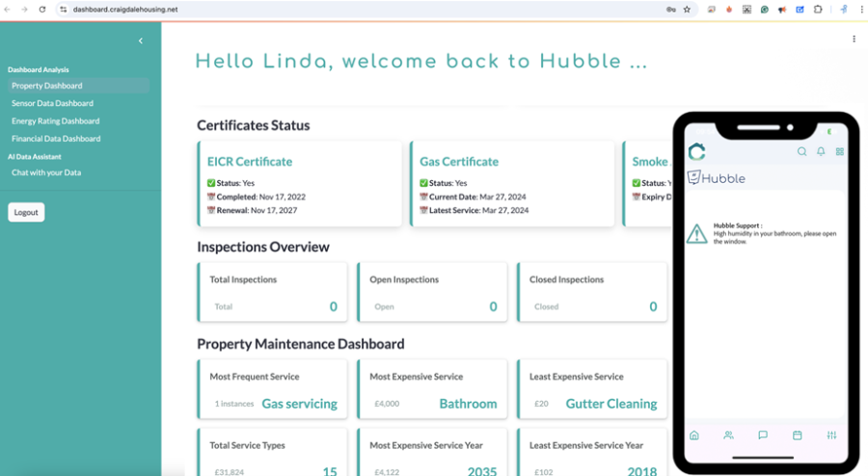
Task: Reload the page with the refresh icon
Action: point(42,10)
